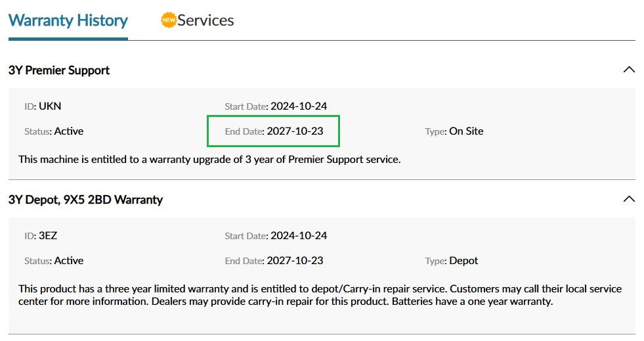This screenshot has width=644, height=341.
Task: Click the Depot warranty end date 2027-10-23
Action: click(x=295, y=261)
